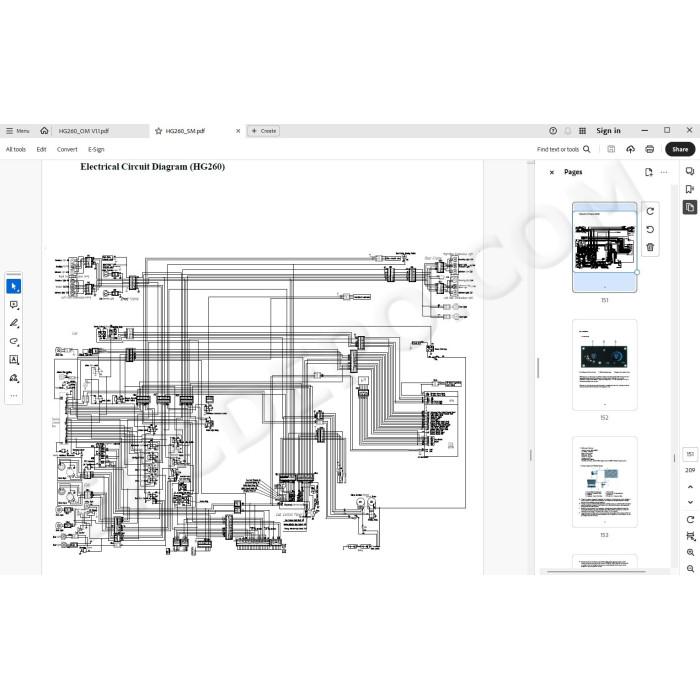Click fit page display icon
This screenshot has height=700, width=700.
pos(690,536)
